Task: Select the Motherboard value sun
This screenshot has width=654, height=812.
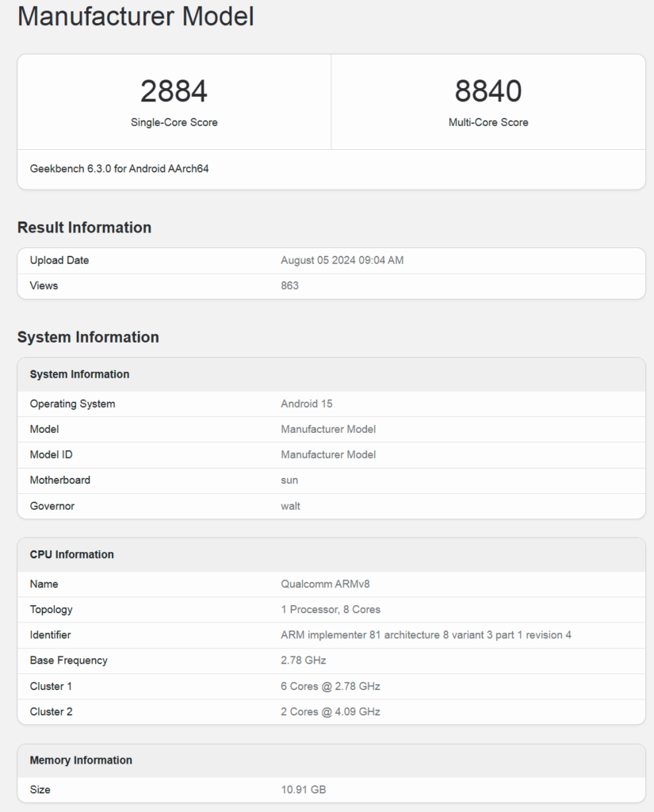Action: [289, 480]
